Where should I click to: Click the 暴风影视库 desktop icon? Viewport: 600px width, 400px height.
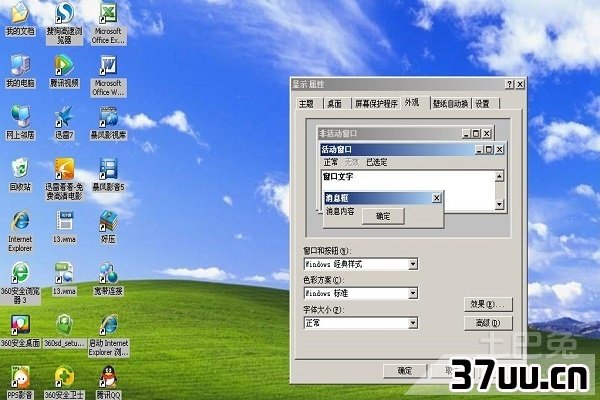pyautogui.click(x=109, y=122)
